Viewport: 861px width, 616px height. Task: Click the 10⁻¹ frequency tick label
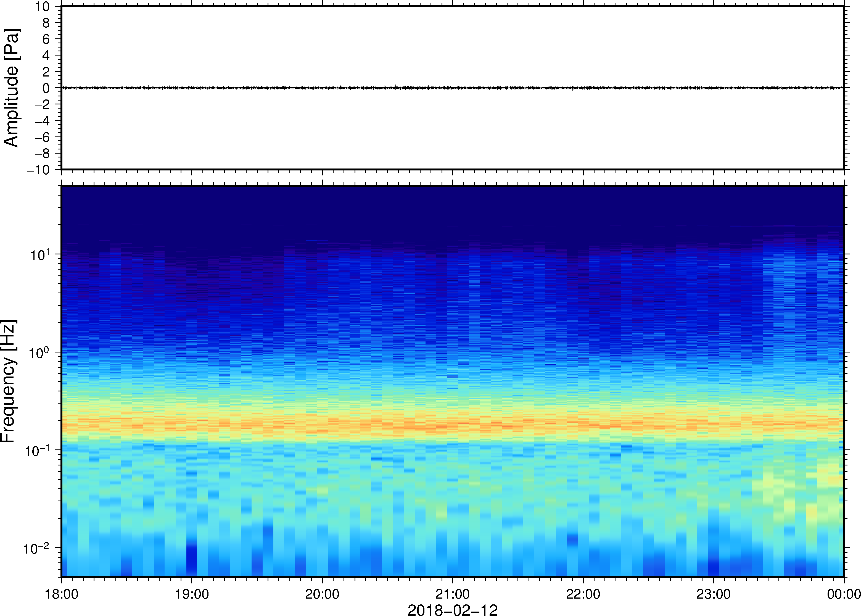click(x=38, y=450)
